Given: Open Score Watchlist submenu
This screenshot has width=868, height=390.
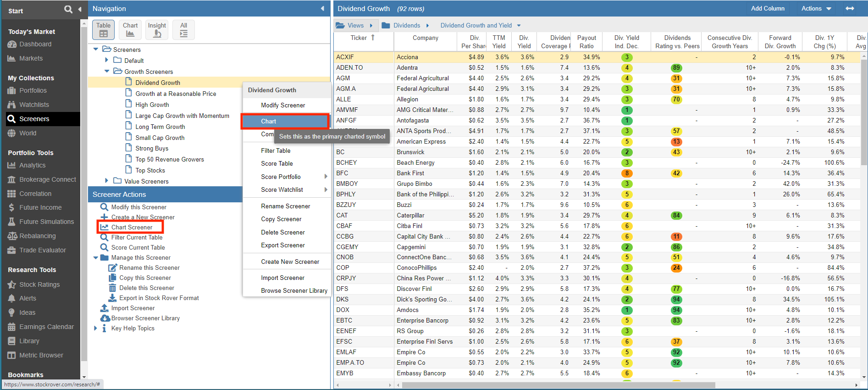Looking at the screenshot, I should pyautogui.click(x=287, y=189).
